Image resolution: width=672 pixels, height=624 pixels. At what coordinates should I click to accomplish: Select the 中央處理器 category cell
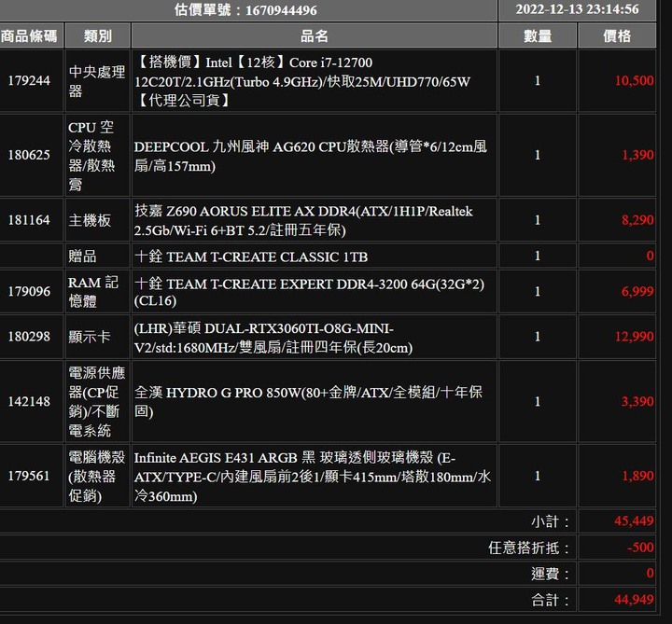97,81
